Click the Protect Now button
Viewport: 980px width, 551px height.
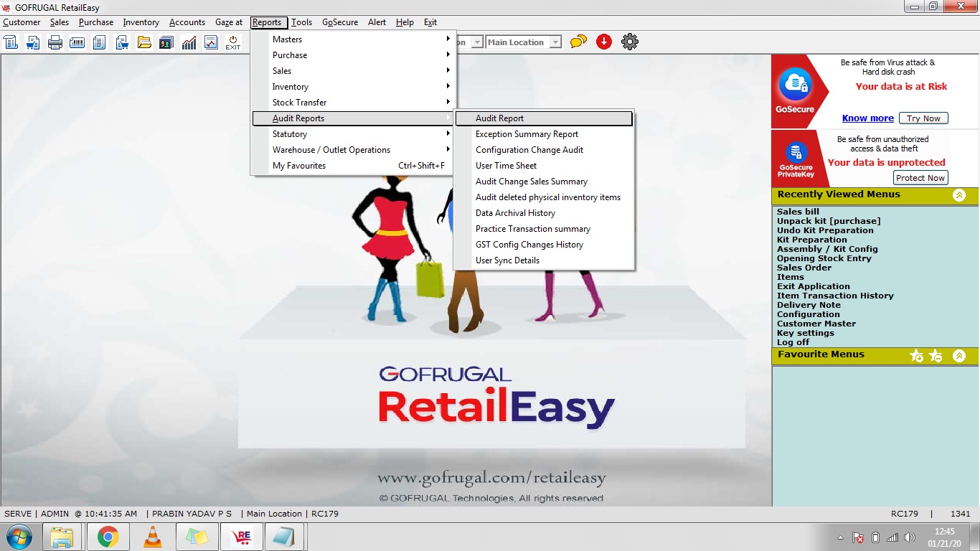(x=920, y=178)
